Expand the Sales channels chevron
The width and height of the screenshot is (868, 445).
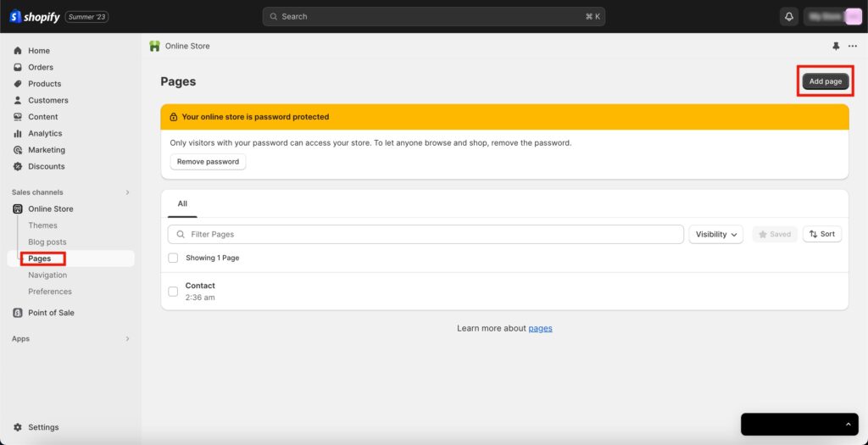click(x=127, y=192)
